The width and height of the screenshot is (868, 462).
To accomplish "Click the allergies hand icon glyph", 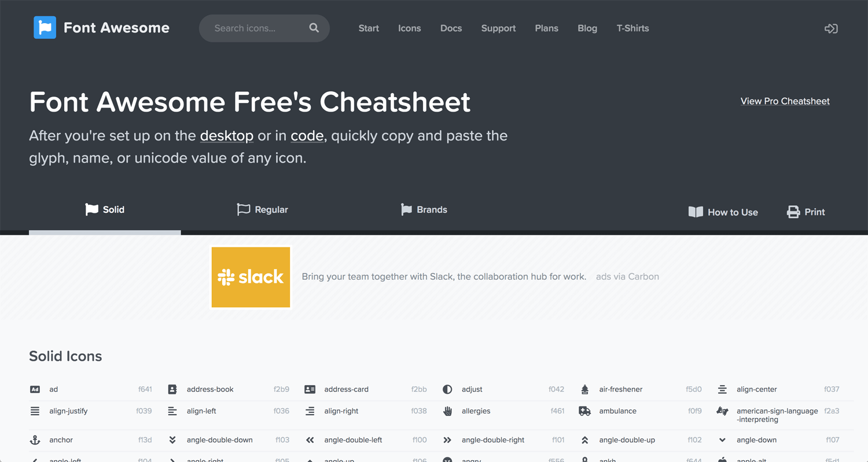I will point(447,411).
